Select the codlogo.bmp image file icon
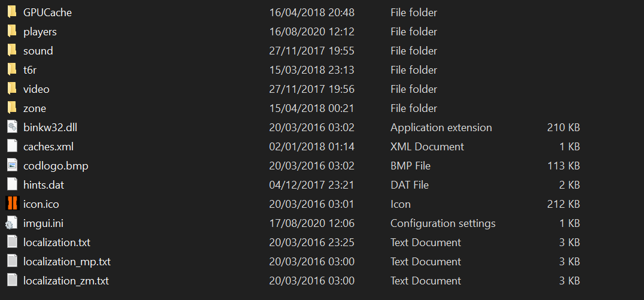Screen dimensions: 644x300 pyautogui.click(x=13, y=165)
